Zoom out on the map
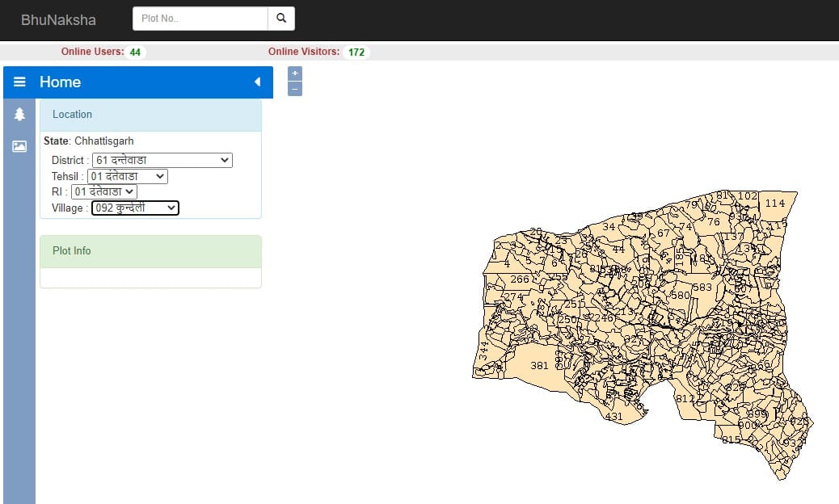Image resolution: width=839 pixels, height=504 pixels. coord(295,88)
